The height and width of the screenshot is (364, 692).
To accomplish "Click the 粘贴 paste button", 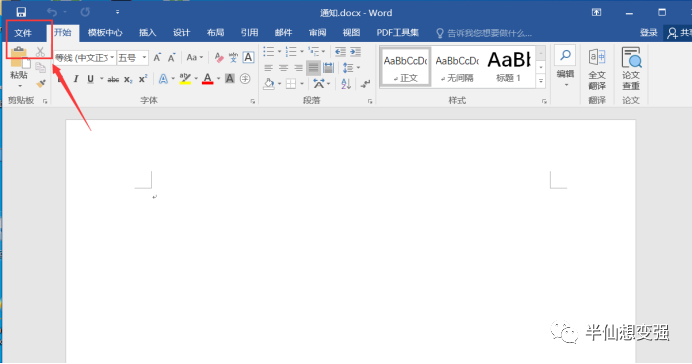I will [x=19, y=63].
